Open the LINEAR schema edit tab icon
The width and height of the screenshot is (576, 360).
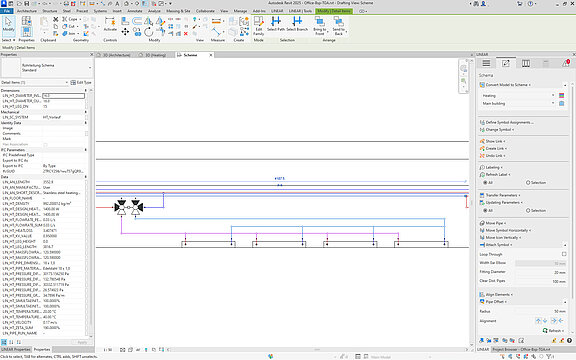point(506,63)
